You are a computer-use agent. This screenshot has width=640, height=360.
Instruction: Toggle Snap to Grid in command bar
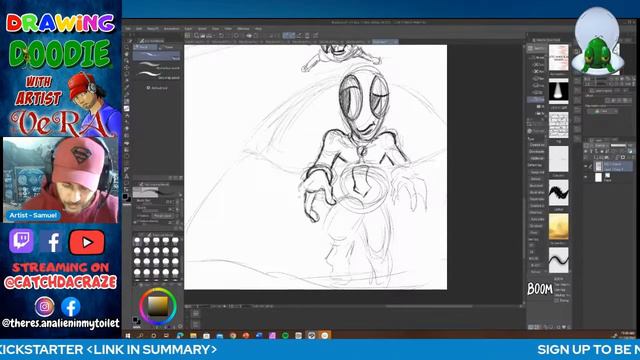[299, 36]
